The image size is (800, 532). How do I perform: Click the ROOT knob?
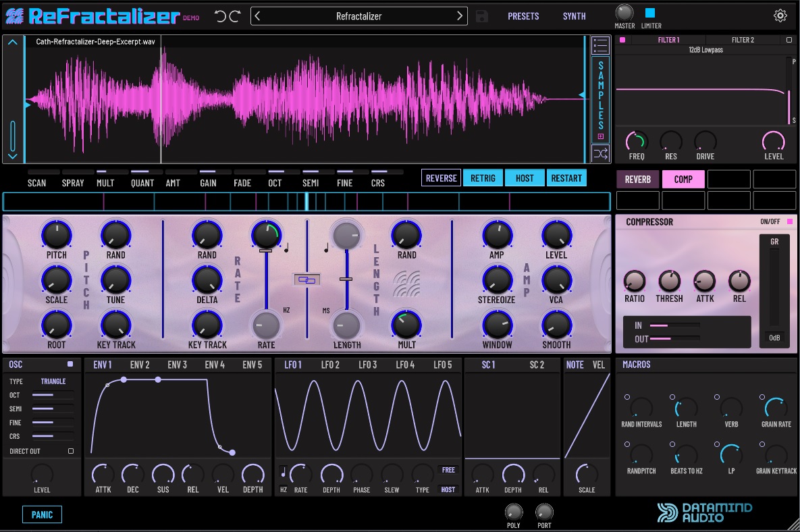pos(57,325)
